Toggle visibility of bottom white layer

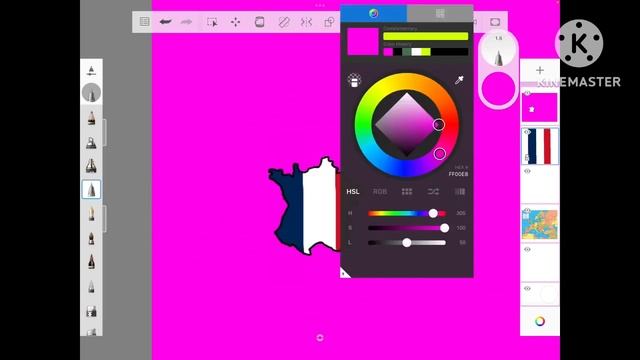527,289
